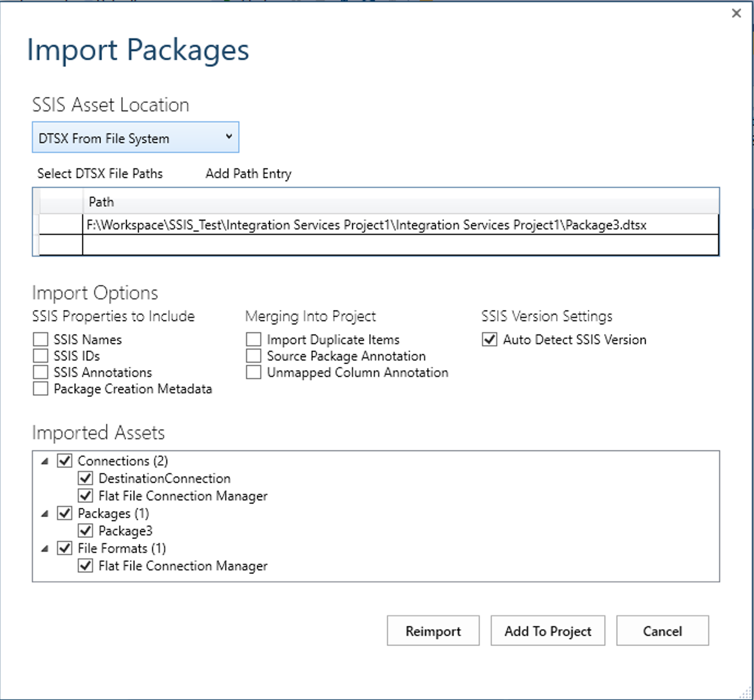This screenshot has height=700, width=754.
Task: Toggle SSIS Annotations checkbox
Action: point(41,372)
